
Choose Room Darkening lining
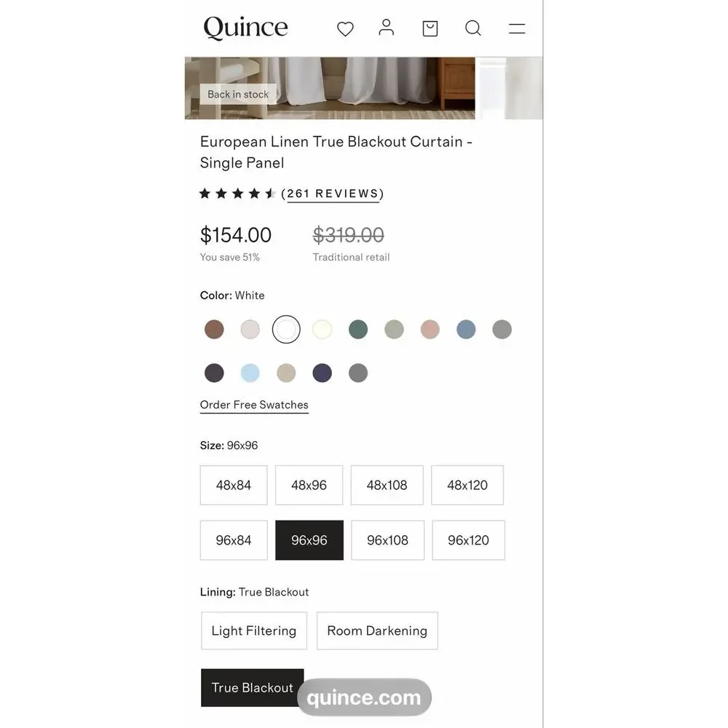click(377, 630)
